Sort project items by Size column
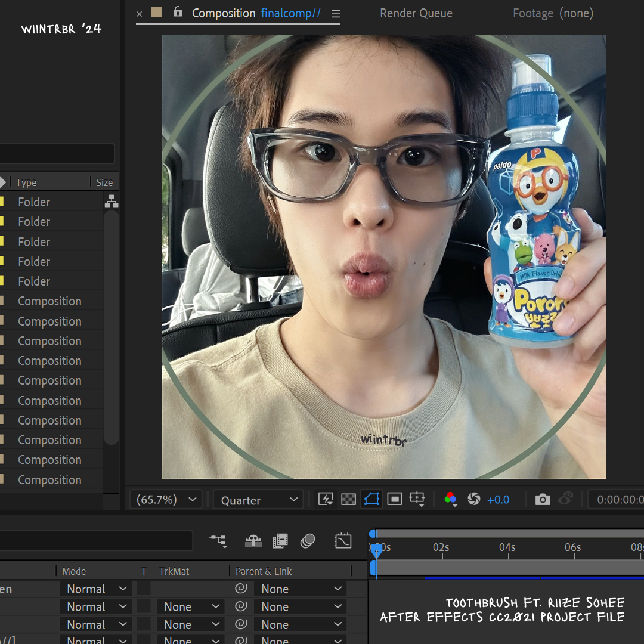This screenshot has height=644, width=644. (104, 182)
